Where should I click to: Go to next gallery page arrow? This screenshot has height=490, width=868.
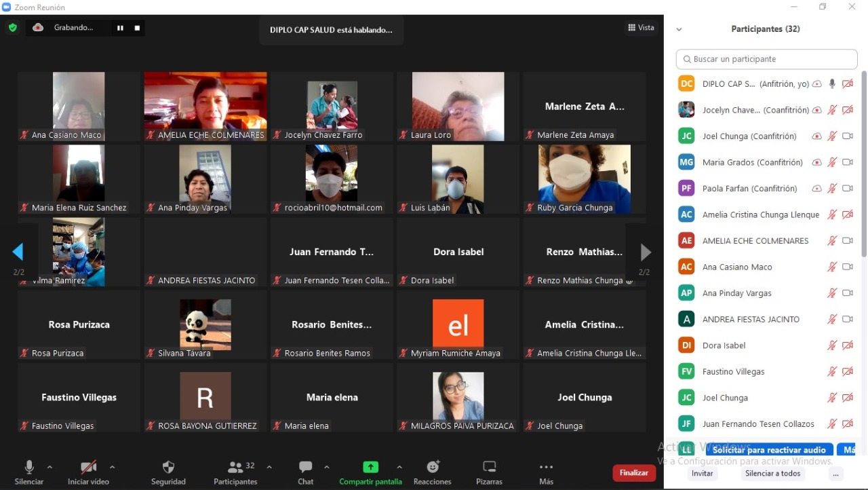[x=646, y=252]
